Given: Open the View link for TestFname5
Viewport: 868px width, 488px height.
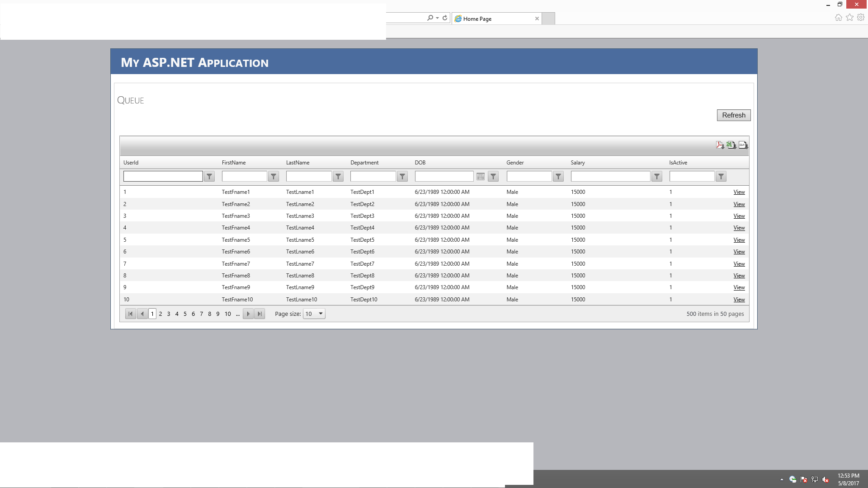Looking at the screenshot, I should point(739,240).
